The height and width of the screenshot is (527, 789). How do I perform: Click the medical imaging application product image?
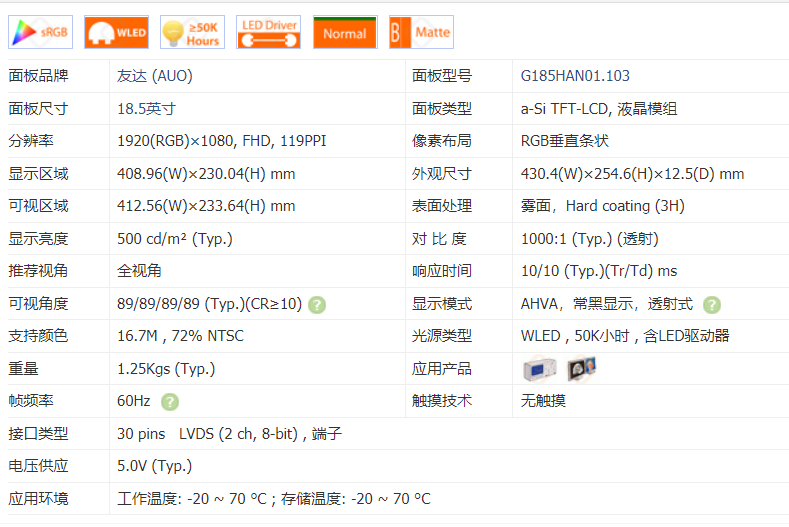581,369
